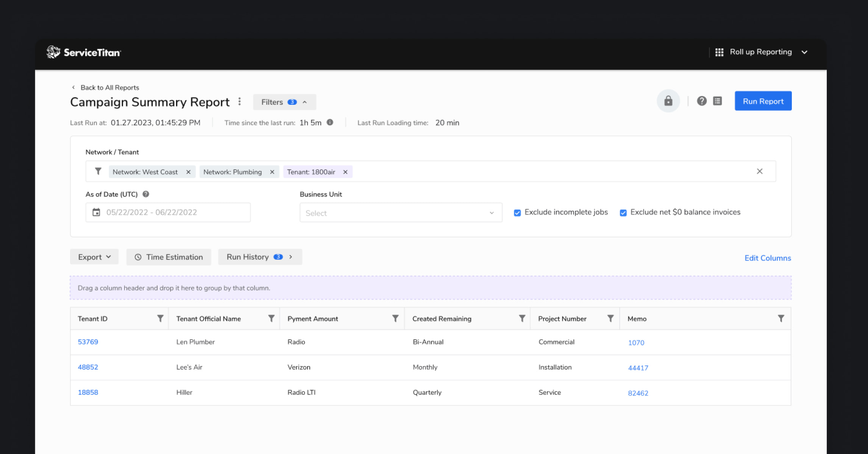Open Run History panel

(x=260, y=257)
